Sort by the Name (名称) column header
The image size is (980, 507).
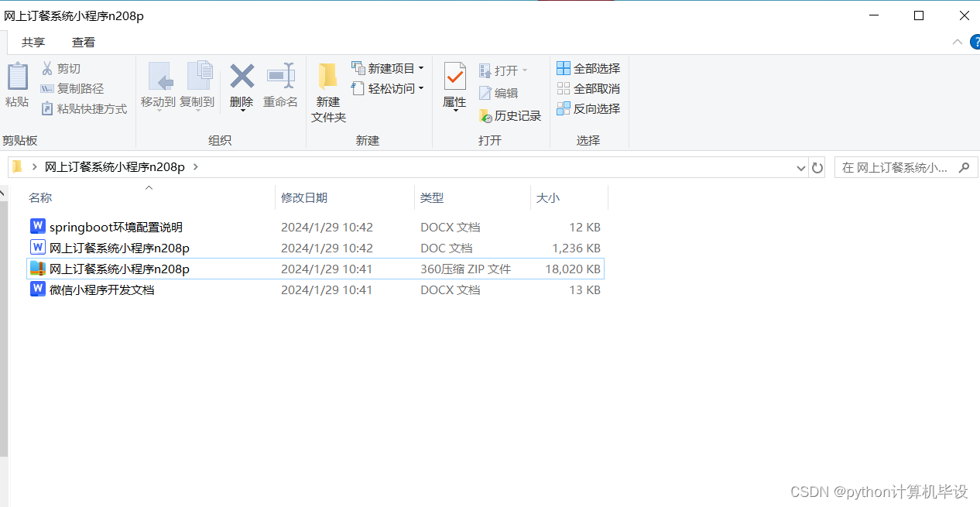tap(149, 198)
